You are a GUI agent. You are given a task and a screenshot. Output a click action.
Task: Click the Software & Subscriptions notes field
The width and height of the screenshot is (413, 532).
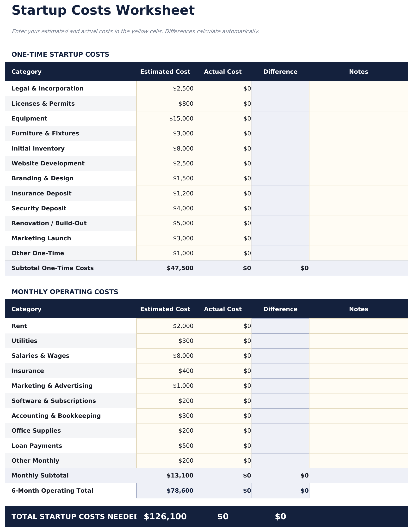point(358,400)
